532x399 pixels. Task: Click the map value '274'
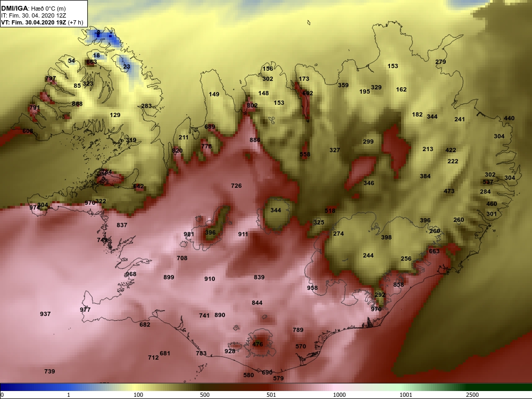(338, 234)
